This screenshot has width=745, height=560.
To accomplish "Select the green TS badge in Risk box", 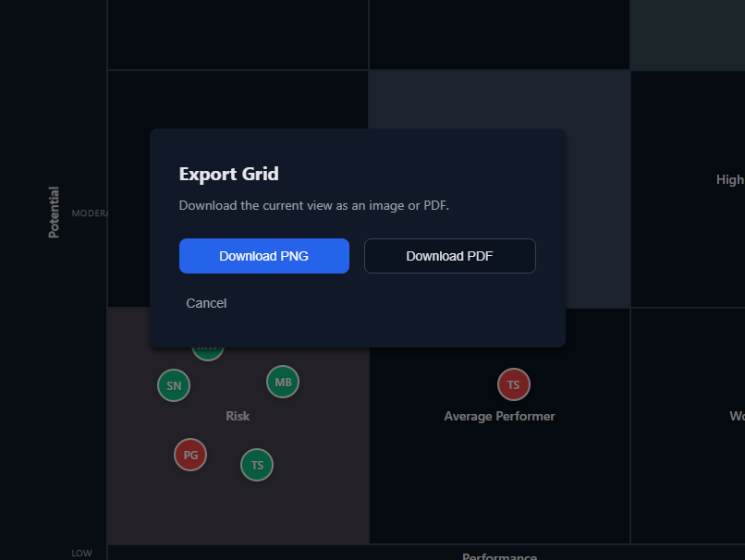I will 256,465.
